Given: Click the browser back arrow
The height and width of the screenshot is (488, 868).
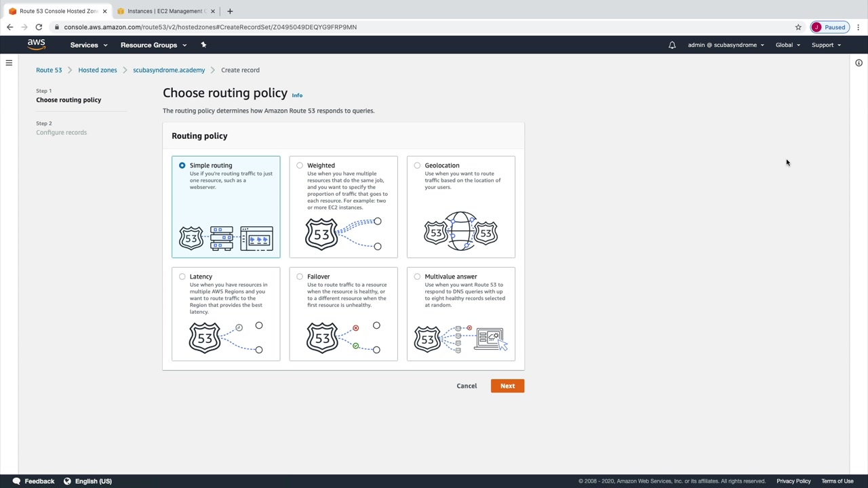Looking at the screenshot, I should click(9, 27).
